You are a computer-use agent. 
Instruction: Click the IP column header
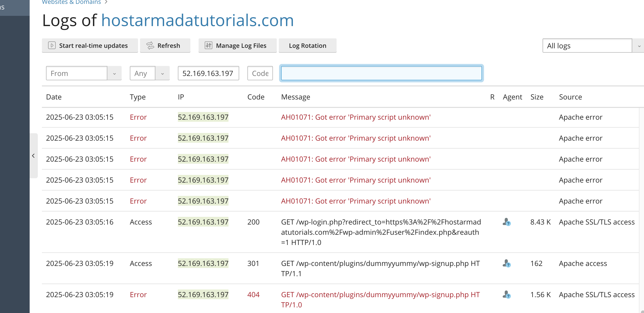click(x=181, y=97)
